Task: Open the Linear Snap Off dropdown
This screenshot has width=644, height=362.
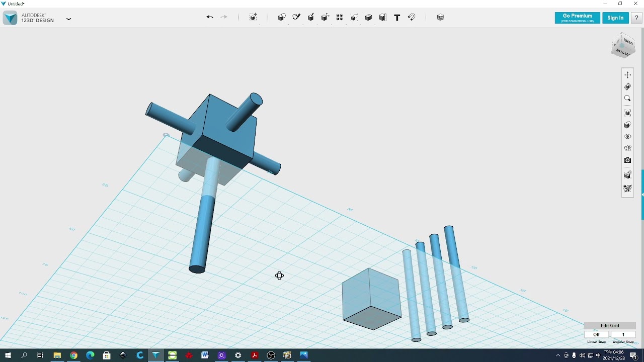Action: point(597,334)
